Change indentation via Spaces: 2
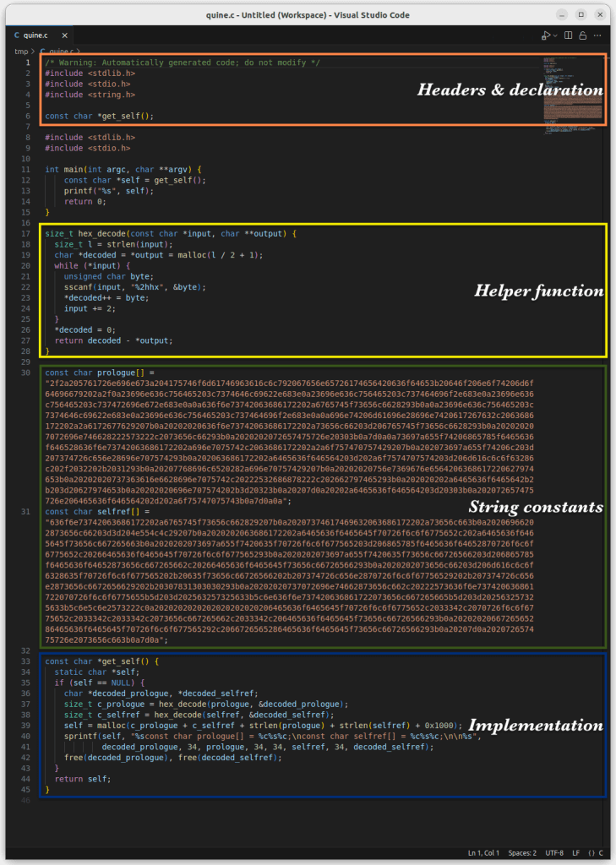The height and width of the screenshot is (865, 616). click(x=522, y=852)
